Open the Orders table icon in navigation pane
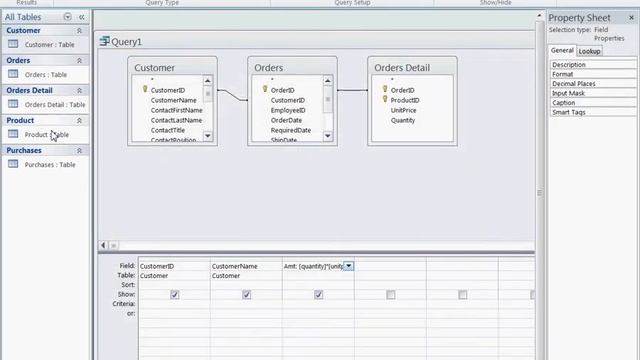This screenshot has height=360, width=640. 13,74
